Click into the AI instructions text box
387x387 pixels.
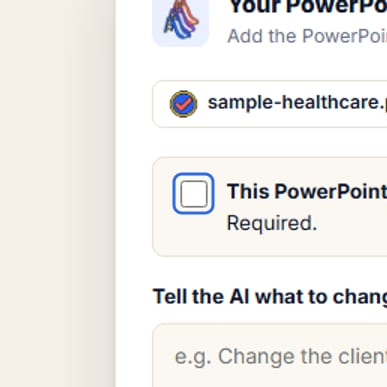[269, 355]
